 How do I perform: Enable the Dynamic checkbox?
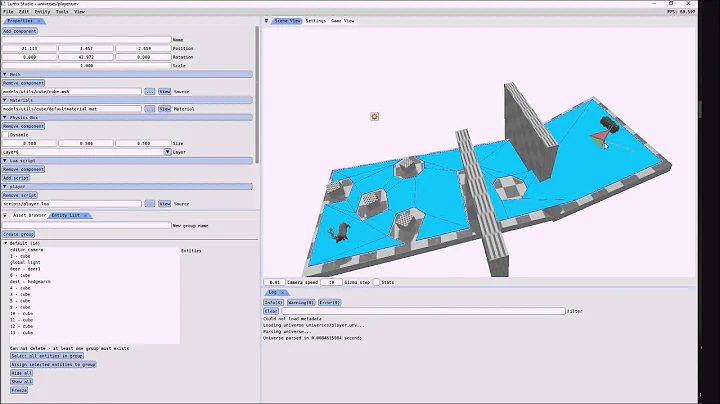pos(6,135)
